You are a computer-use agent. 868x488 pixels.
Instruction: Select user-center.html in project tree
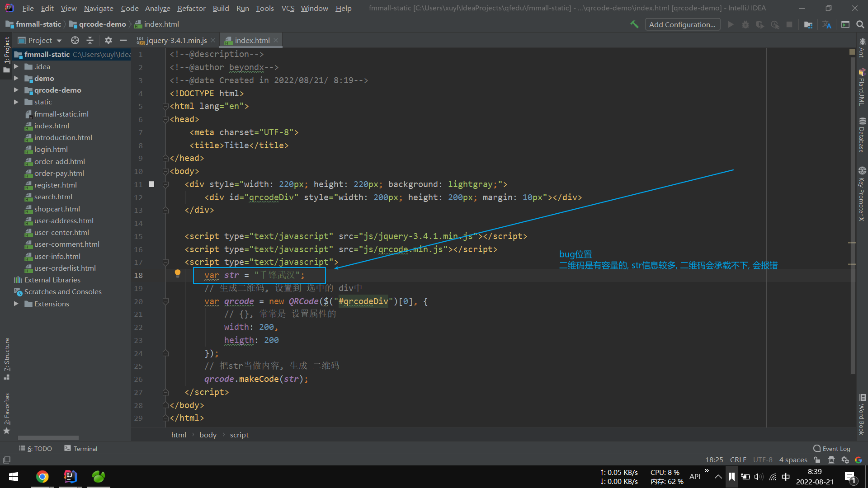tap(61, 232)
